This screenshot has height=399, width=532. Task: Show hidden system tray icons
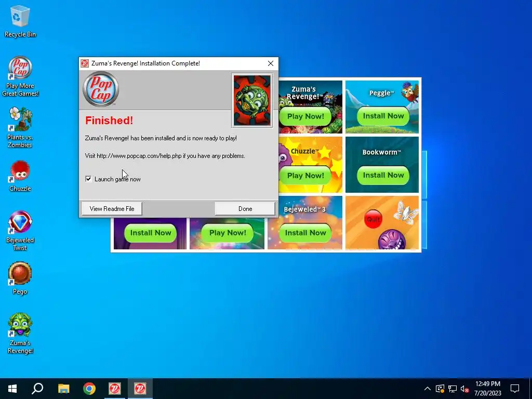428,389
